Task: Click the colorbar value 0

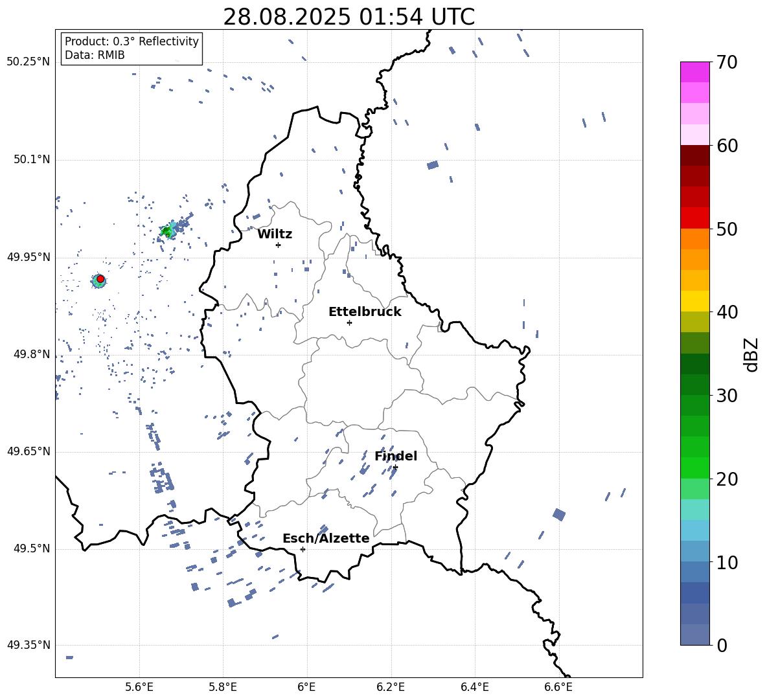Action: [x=722, y=645]
